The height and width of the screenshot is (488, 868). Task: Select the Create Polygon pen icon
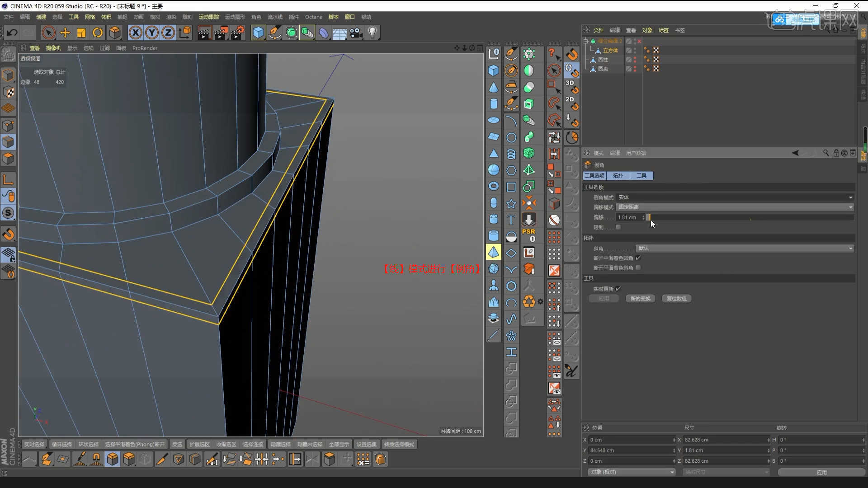pyautogui.click(x=46, y=459)
